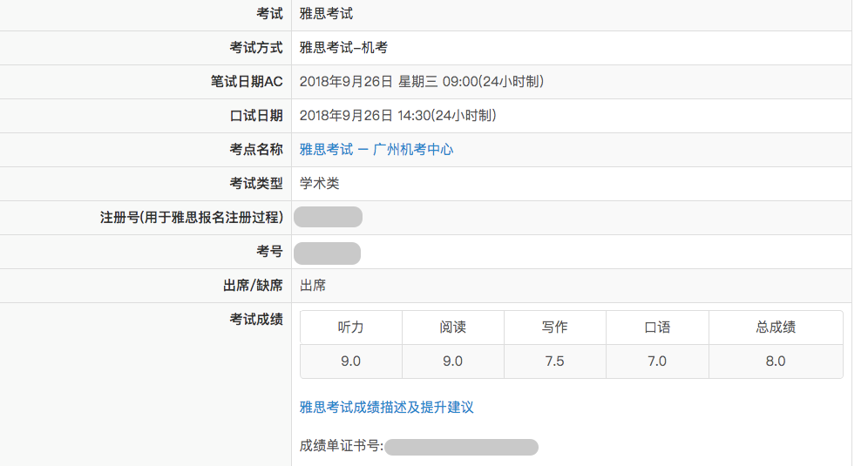Click the 写作 column header
Image resolution: width=868 pixels, height=466 pixels.
(554, 328)
